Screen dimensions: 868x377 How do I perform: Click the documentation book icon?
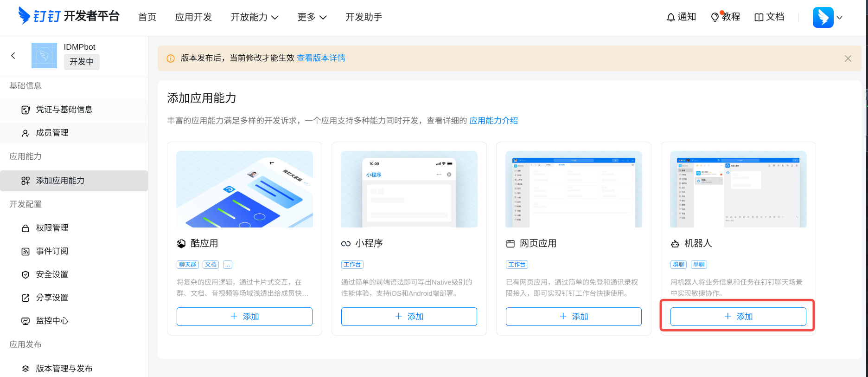coord(759,17)
